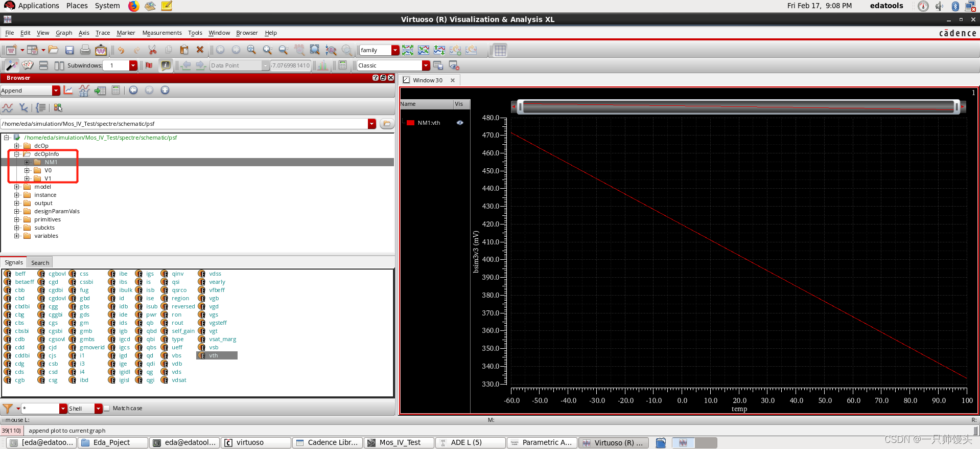980x449 pixels.
Task: Click the red marker flag icon
Action: click(x=149, y=65)
